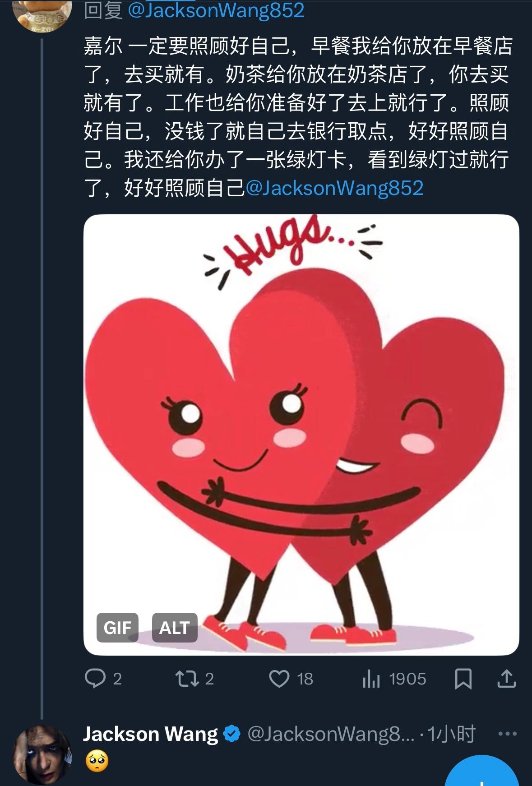Open the pleading face emoji reply
The width and height of the screenshot is (532, 786).
click(x=97, y=762)
